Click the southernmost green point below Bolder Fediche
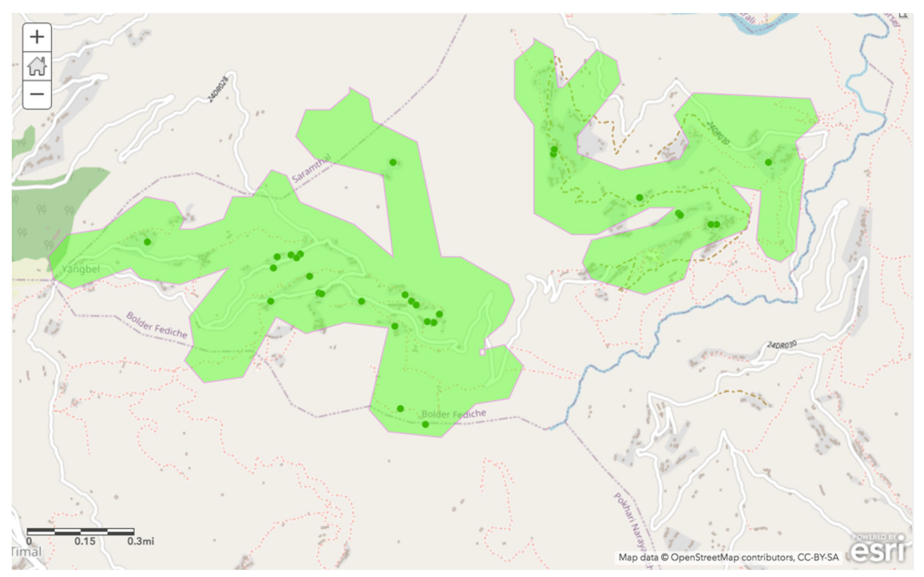Image resolution: width=924 pixels, height=577 pixels. (x=425, y=424)
